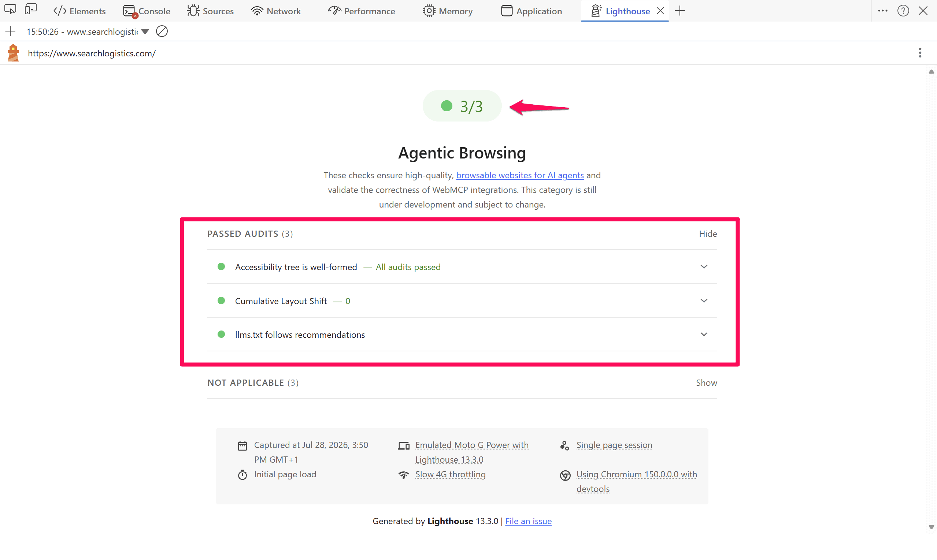Image resolution: width=937 pixels, height=560 pixels.
Task: Open the File an issue link
Action: (528, 521)
